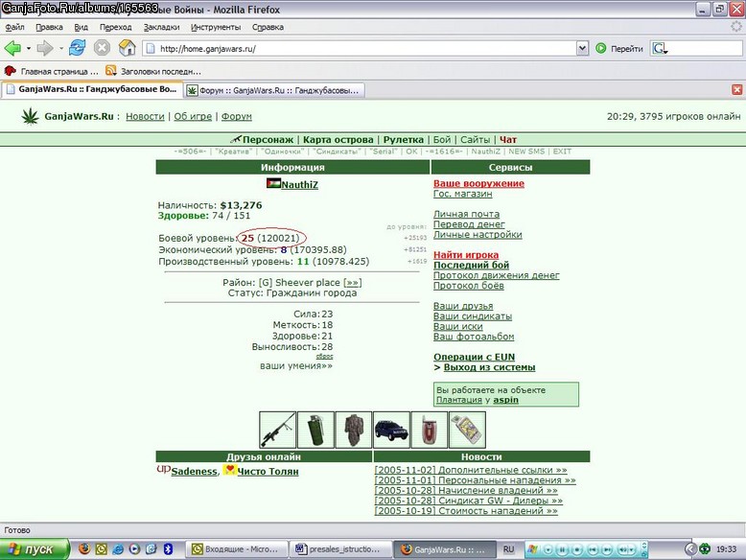Image resolution: width=746 pixels, height=560 pixels.
Task: Open the Правка menu
Action: click(x=50, y=27)
